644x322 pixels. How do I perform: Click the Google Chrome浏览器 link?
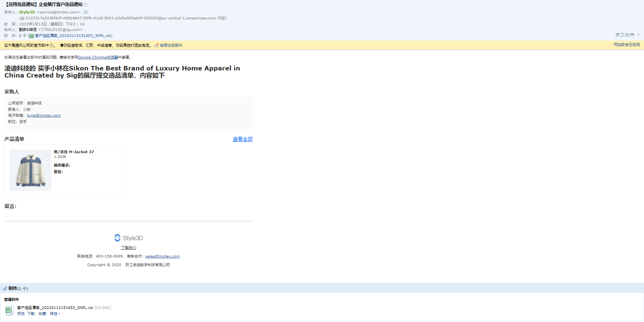tap(98, 57)
